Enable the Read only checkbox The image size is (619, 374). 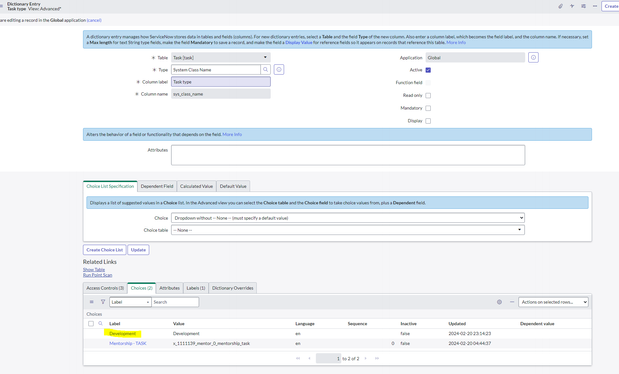tap(428, 95)
